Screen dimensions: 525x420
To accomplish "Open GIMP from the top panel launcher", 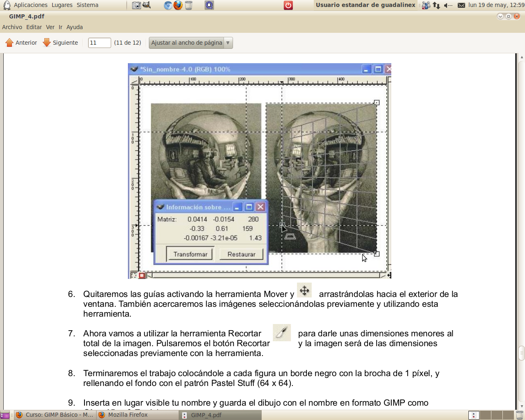I will [146, 5].
